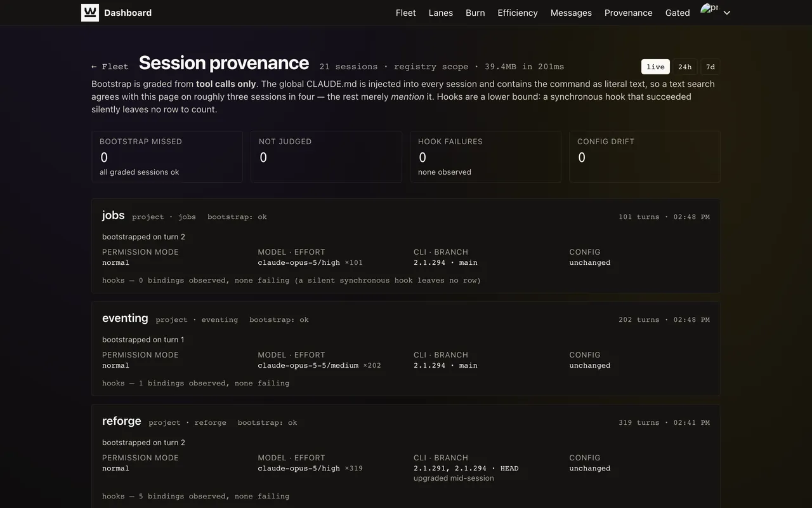The height and width of the screenshot is (508, 812).
Task: Switch to the Burn section
Action: pos(475,13)
